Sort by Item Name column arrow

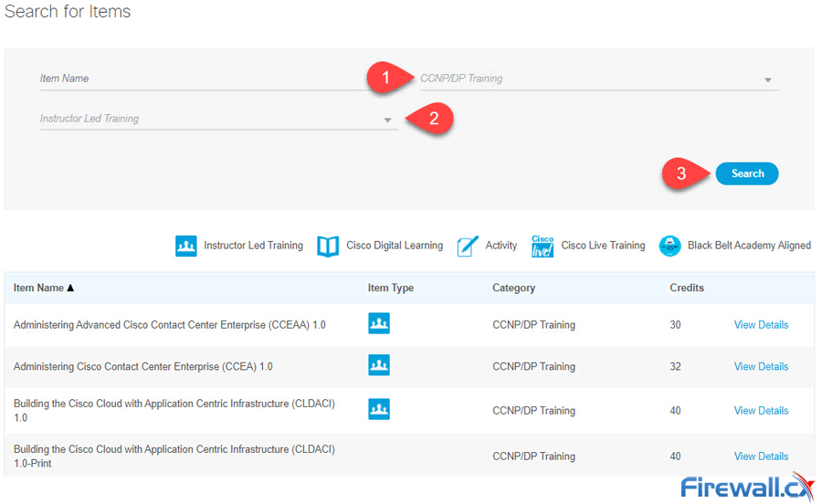pos(70,288)
